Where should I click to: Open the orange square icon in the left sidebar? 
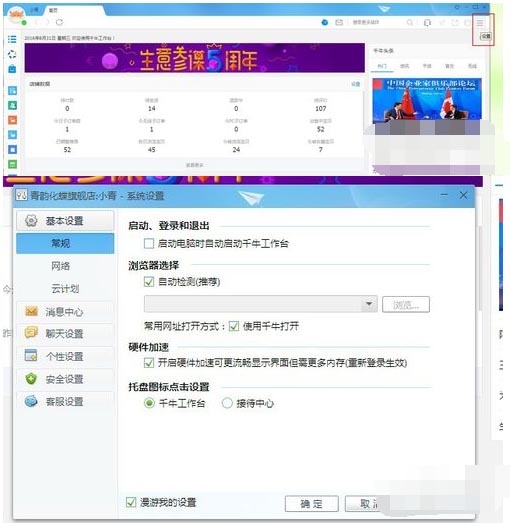[x=12, y=120]
